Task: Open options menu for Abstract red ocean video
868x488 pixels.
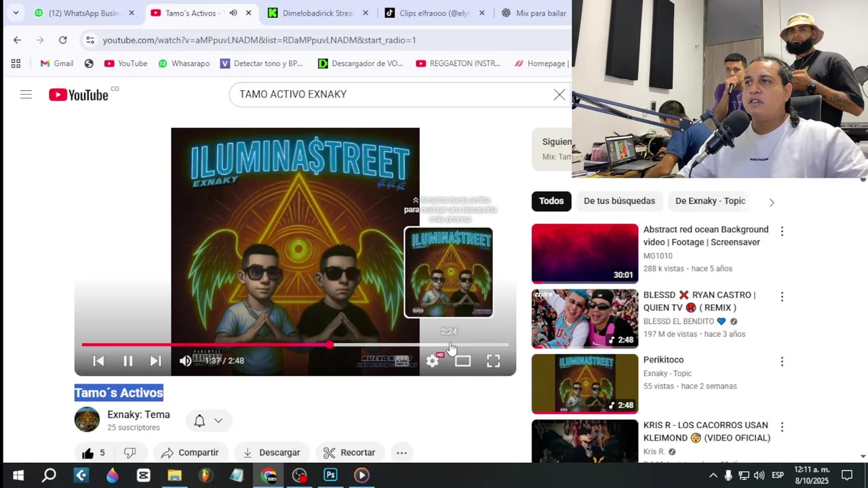Action: pyautogui.click(x=782, y=231)
